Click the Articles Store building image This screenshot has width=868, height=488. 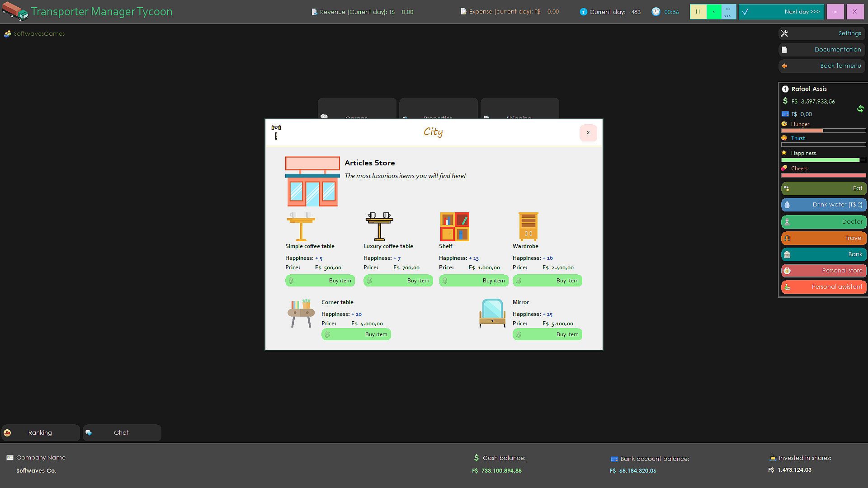tap(312, 182)
